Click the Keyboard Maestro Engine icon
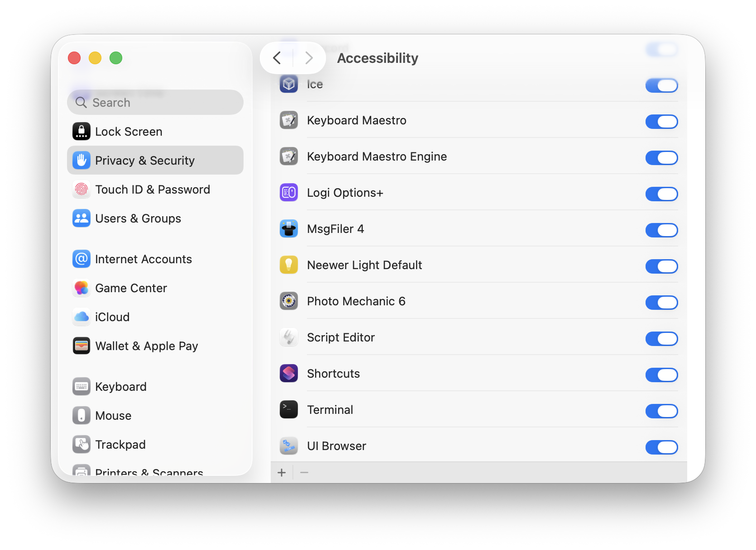756x550 pixels. click(x=288, y=156)
